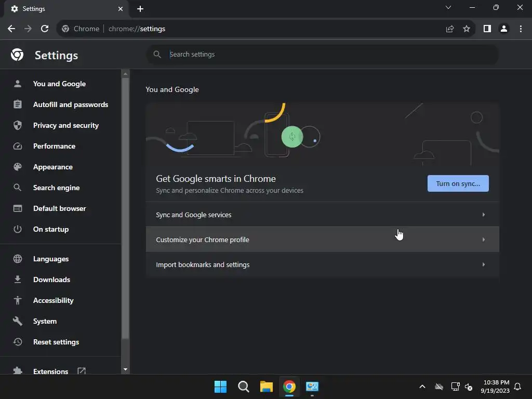The width and height of the screenshot is (532, 399).
Task: Reload the page with refresh icon
Action: tap(45, 29)
